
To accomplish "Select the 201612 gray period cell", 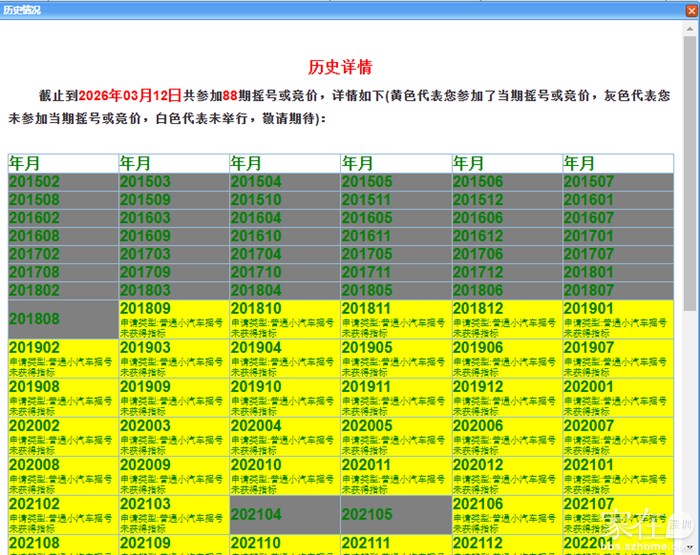I will click(506, 236).
